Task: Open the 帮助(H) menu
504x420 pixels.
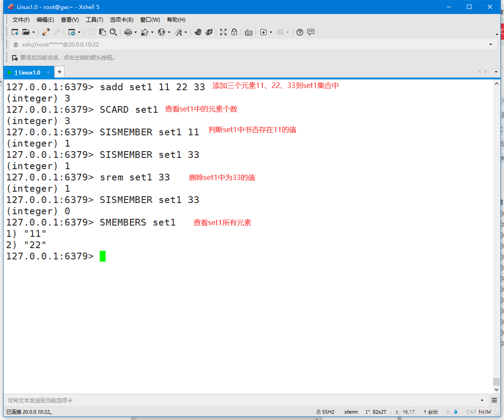Action: pyautogui.click(x=176, y=19)
